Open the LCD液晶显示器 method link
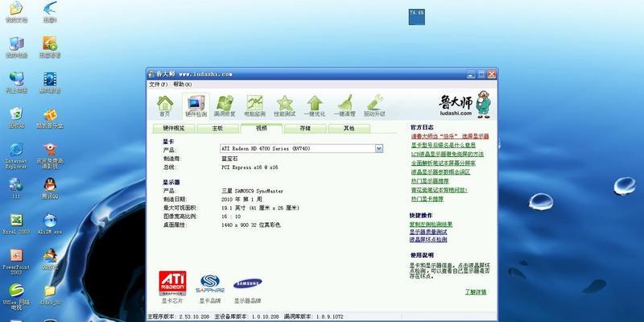 [448, 154]
